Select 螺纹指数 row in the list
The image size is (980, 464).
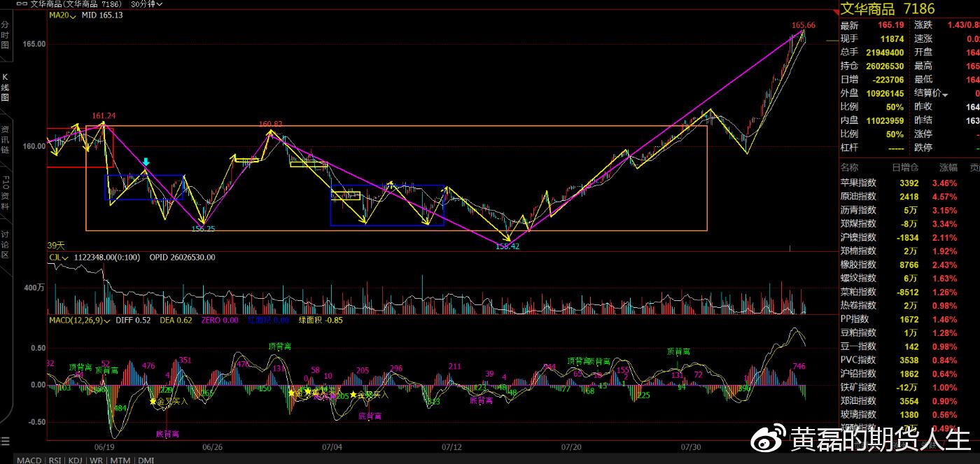pos(909,279)
